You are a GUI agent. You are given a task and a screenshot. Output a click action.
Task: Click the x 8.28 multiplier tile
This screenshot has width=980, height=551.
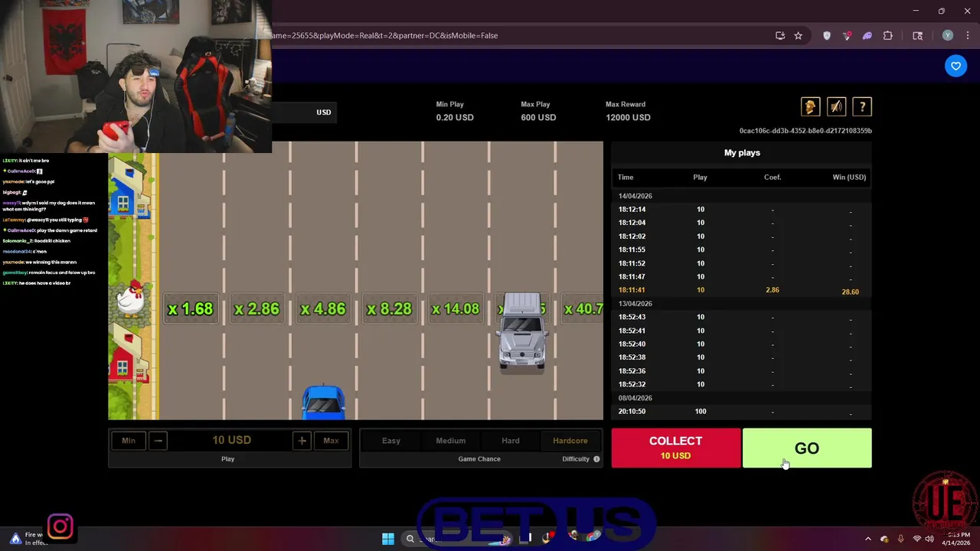coord(389,309)
